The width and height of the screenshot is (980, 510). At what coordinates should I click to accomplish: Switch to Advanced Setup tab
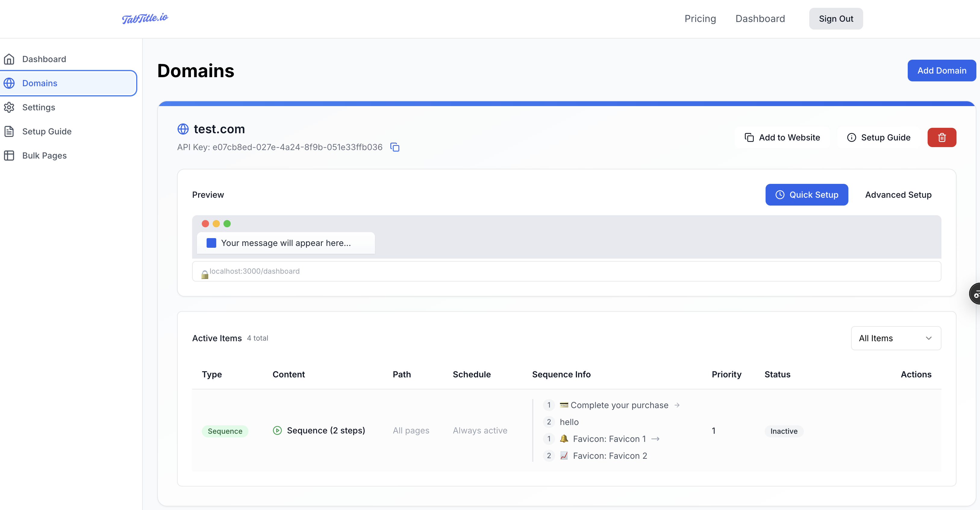click(898, 195)
